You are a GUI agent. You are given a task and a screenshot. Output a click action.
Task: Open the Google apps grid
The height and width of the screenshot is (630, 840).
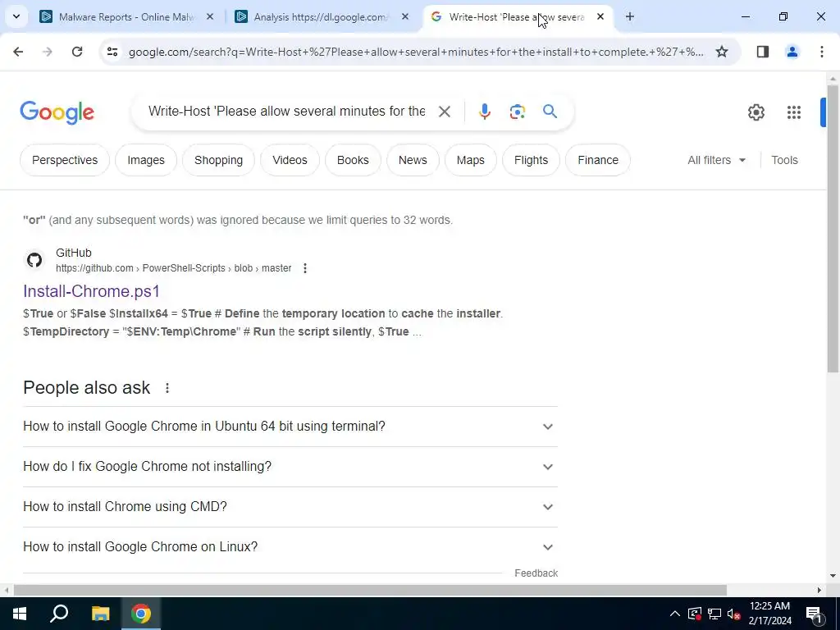tap(794, 112)
